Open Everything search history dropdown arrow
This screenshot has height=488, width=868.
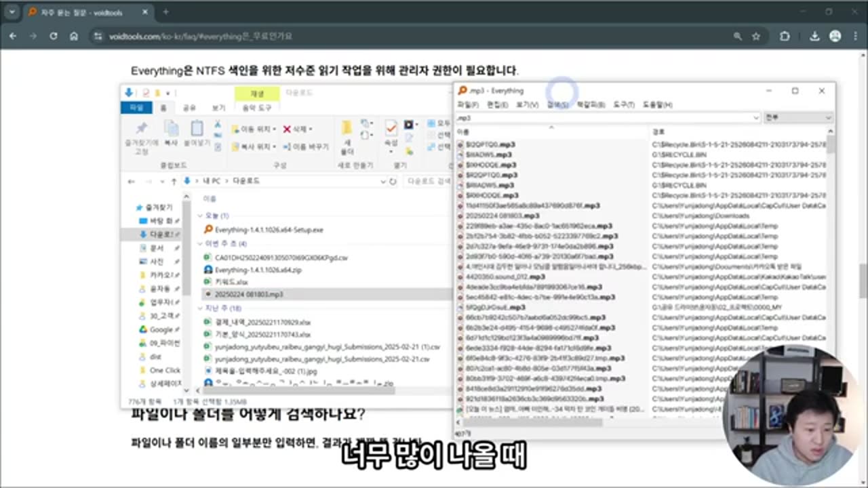pos(756,118)
